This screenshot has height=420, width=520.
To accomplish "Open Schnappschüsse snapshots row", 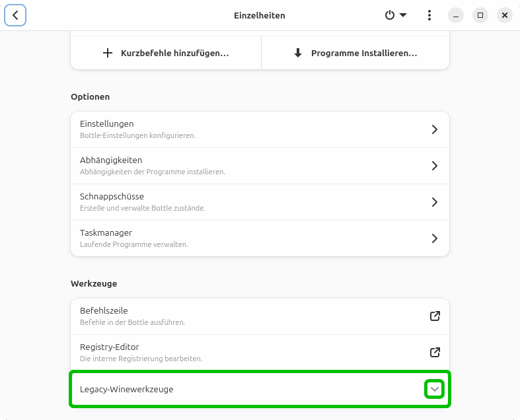I will [251, 202].
